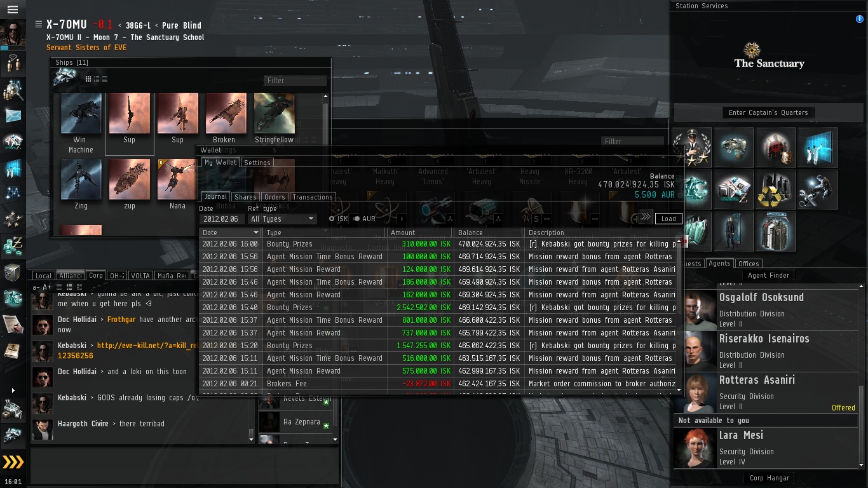Expand the Neocom overflow arrow
868x488 pixels.
point(13,390)
